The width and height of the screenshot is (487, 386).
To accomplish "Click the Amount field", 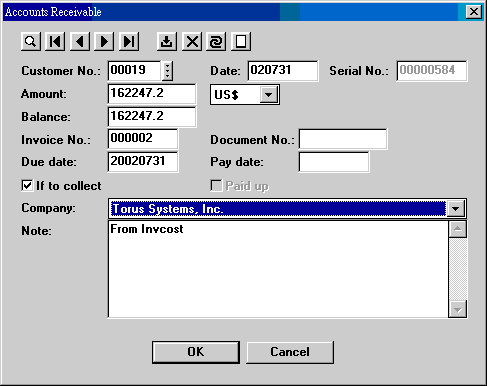I will tap(152, 94).
